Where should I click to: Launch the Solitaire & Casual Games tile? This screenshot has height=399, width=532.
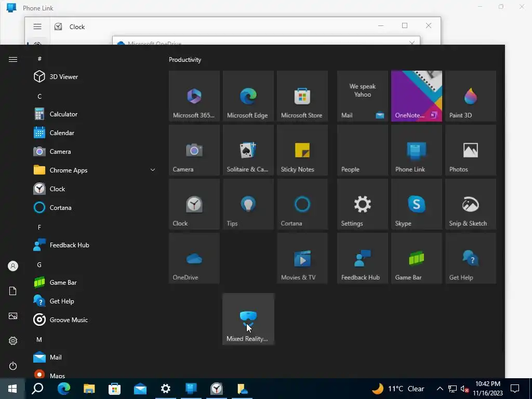pos(248,150)
